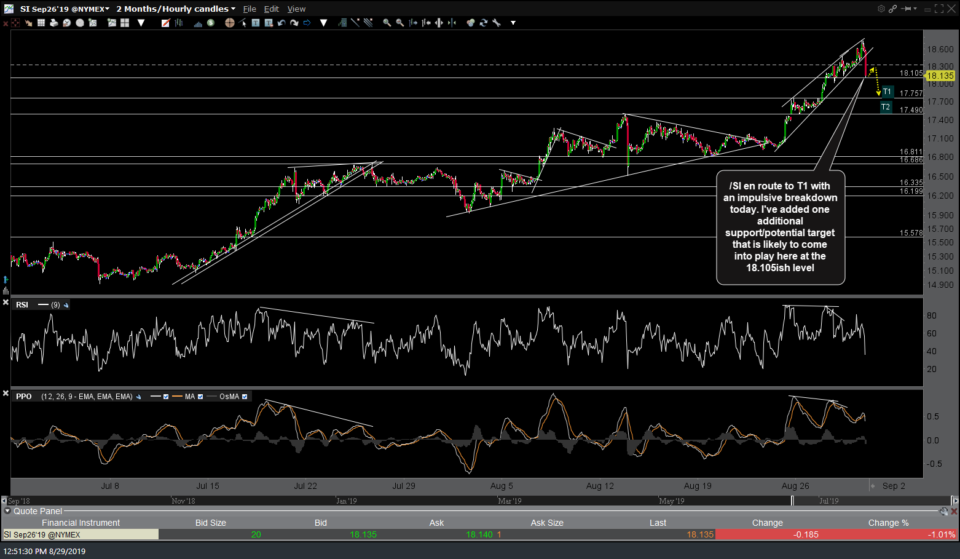Click the chart history timeline scrollbar
960x559 pixels.
coord(479,501)
